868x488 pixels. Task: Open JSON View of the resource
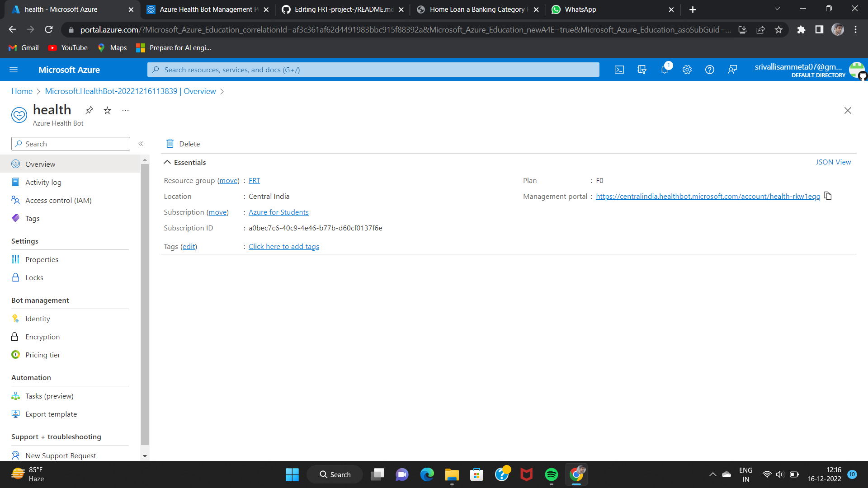tap(833, 162)
